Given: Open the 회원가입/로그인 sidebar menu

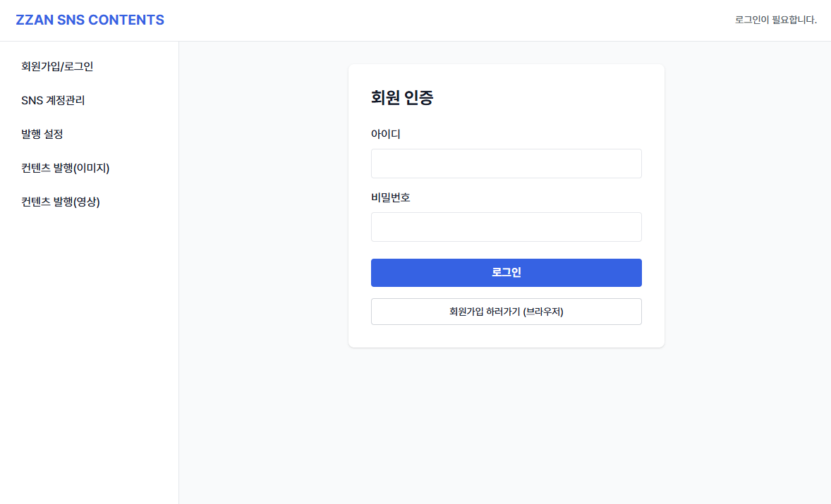Looking at the screenshot, I should (x=57, y=67).
